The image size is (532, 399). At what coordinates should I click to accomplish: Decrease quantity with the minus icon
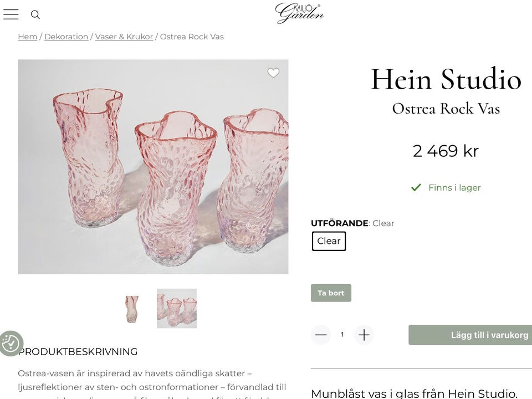(320, 335)
